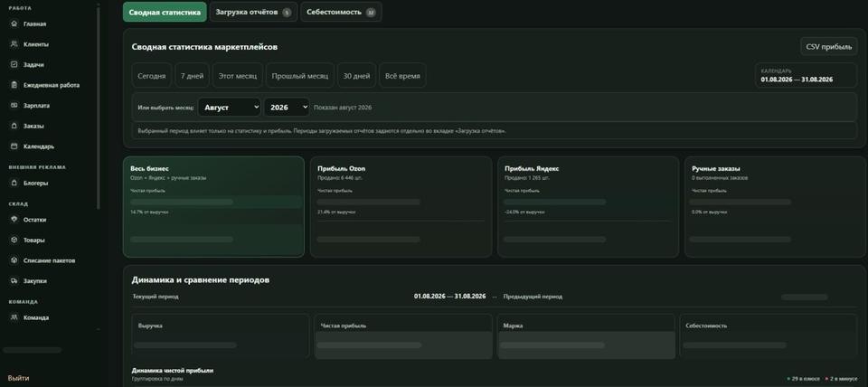Open the Блогеры bag icon

[14, 183]
